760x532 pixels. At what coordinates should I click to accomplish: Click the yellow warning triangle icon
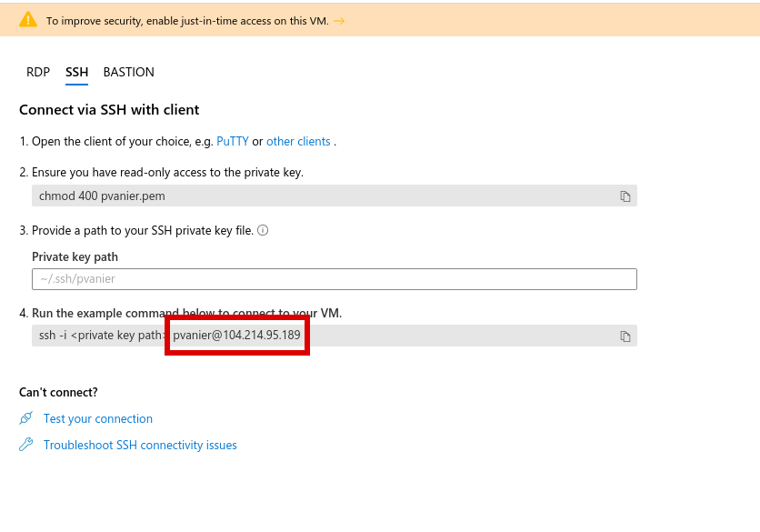tap(28, 20)
